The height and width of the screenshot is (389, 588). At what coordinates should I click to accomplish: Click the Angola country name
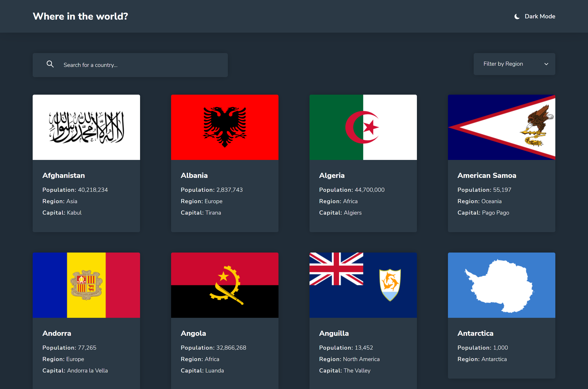[x=193, y=333]
